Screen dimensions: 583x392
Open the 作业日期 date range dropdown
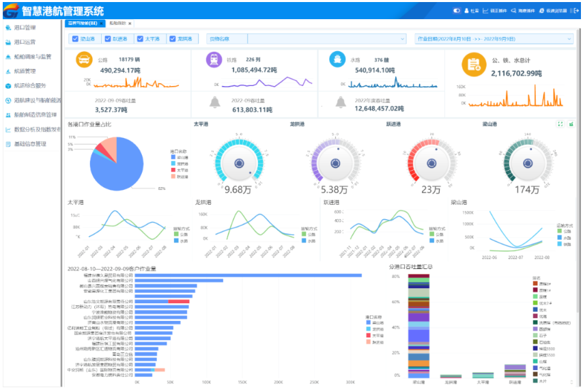[x=494, y=39]
